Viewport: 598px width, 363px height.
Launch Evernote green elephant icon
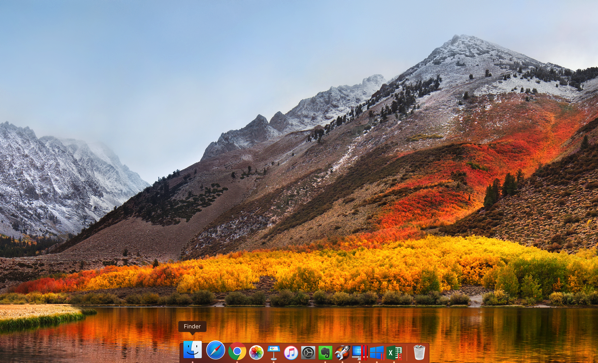[325, 353]
